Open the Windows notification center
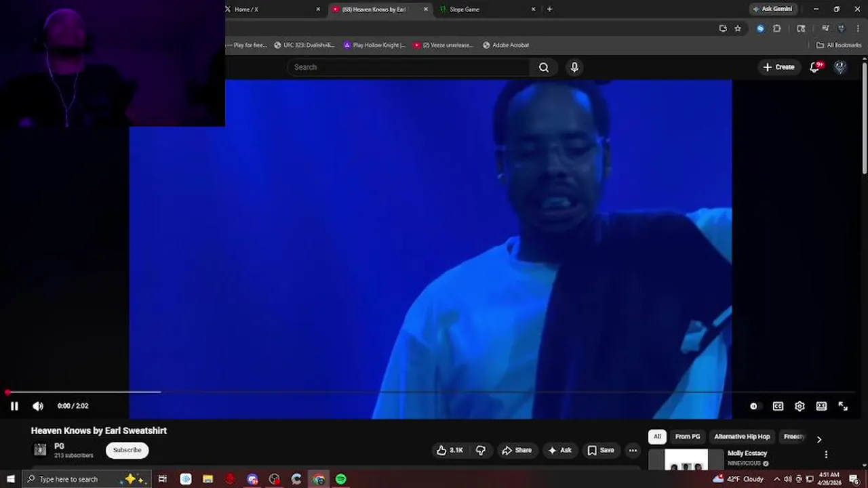This screenshot has height=488, width=868. pyautogui.click(x=854, y=479)
